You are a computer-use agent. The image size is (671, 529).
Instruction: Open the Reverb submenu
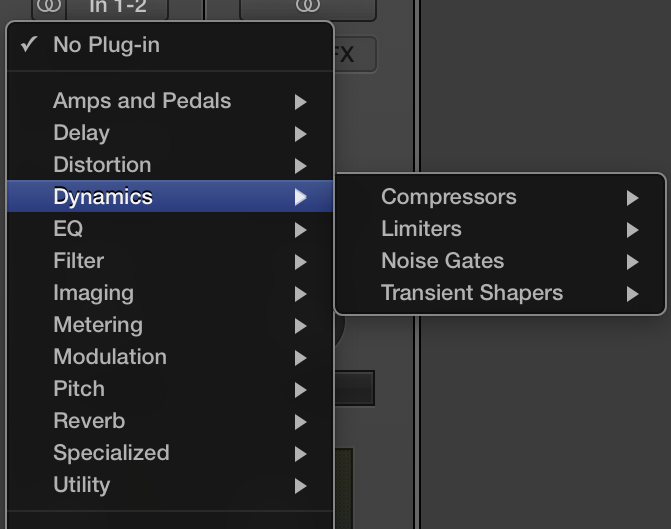pyautogui.click(x=89, y=421)
